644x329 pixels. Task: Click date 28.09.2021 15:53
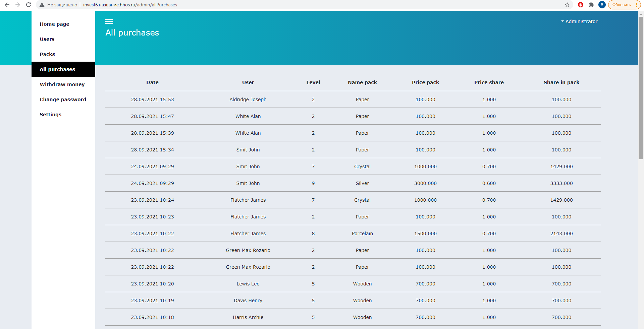pyautogui.click(x=152, y=100)
